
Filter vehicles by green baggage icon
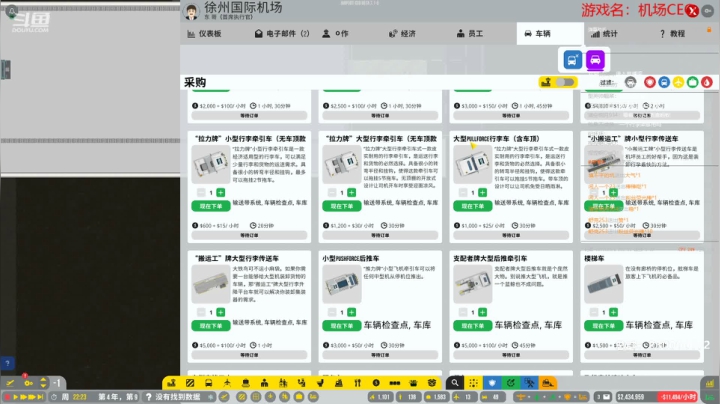(692, 82)
